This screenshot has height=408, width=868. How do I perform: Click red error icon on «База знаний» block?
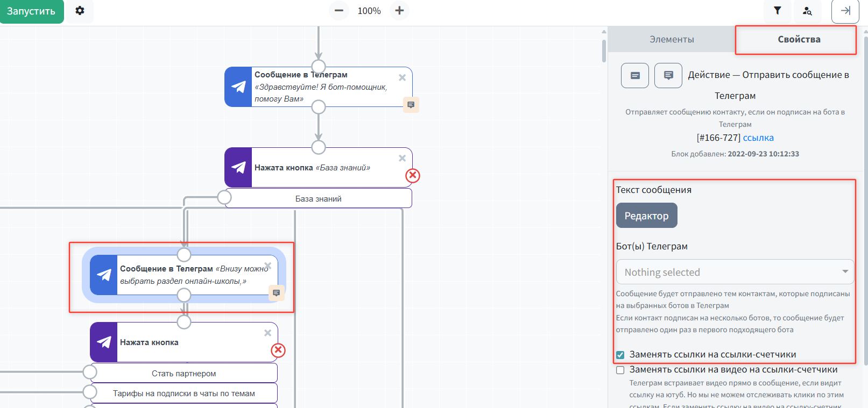click(413, 176)
